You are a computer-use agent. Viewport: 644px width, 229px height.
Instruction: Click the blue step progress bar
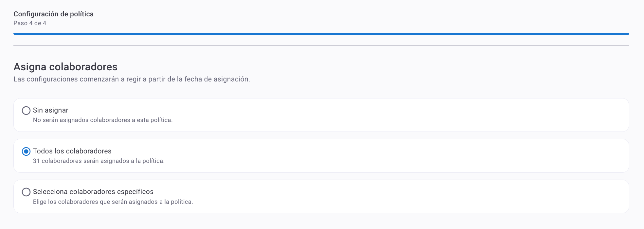click(x=321, y=34)
